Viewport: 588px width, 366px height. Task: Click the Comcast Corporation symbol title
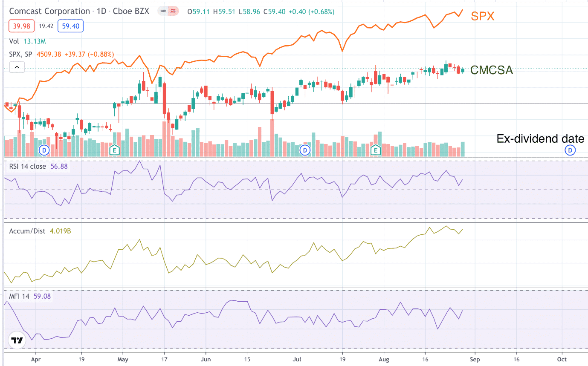click(x=49, y=12)
